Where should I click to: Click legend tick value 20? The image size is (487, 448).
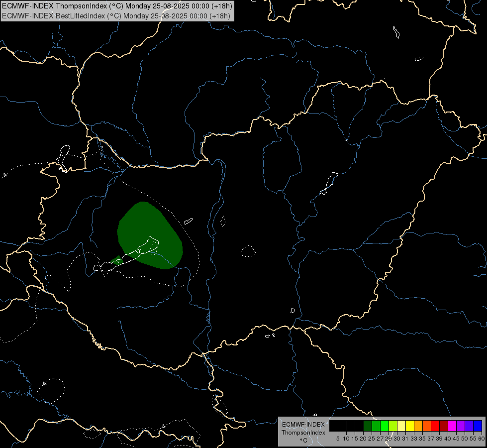pyautogui.click(x=363, y=439)
